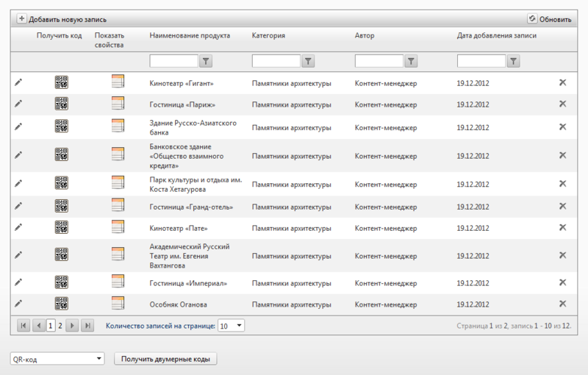This screenshot has height=375, width=588.
Task: Edit «Общество взаимного кредита» record
Action: click(x=18, y=155)
